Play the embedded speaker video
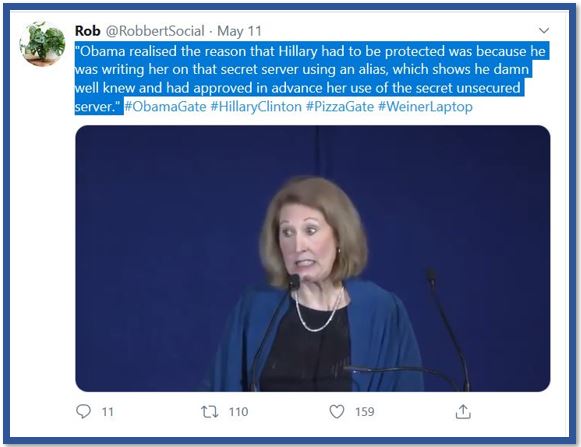Image resolution: width=581 pixels, height=447 pixels. click(x=313, y=258)
